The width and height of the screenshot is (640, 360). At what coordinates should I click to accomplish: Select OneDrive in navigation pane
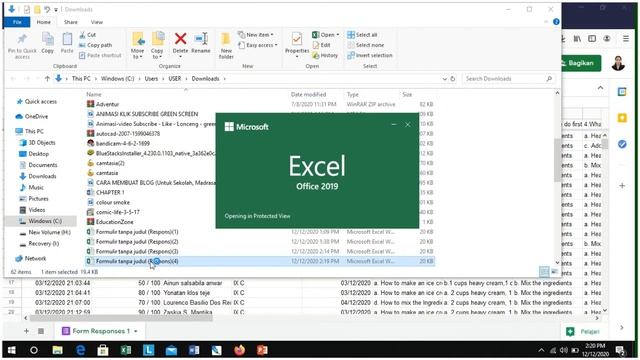point(36,116)
